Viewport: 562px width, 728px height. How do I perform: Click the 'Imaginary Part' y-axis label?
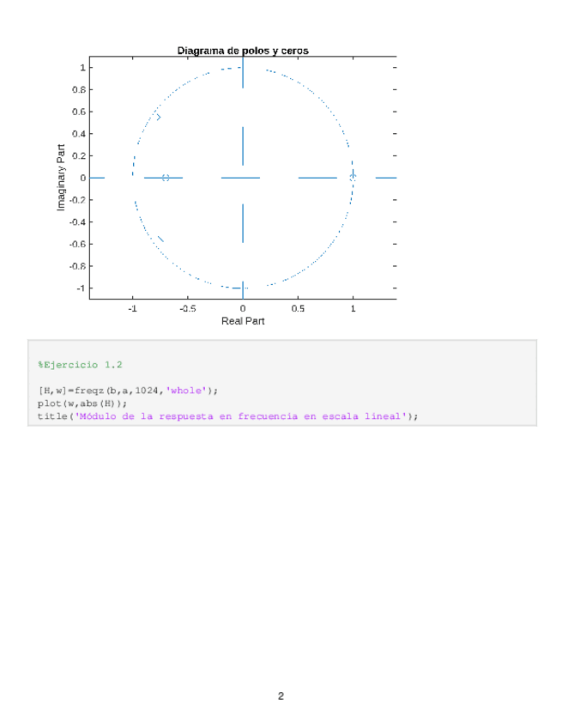(x=61, y=178)
